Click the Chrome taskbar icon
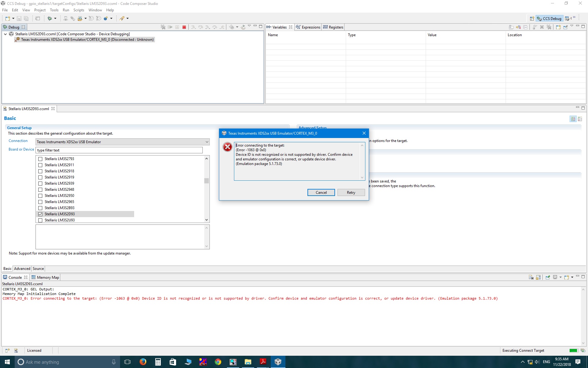The height and width of the screenshot is (368, 588). point(218,362)
